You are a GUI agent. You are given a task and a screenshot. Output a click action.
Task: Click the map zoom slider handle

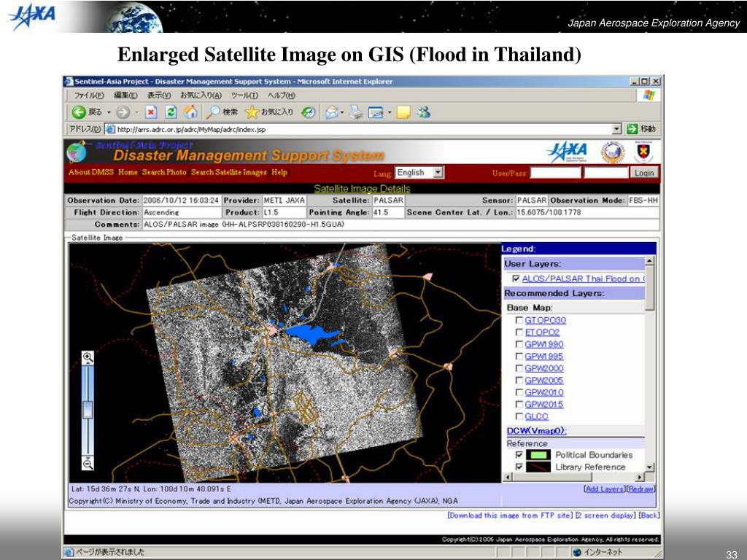coord(88,410)
